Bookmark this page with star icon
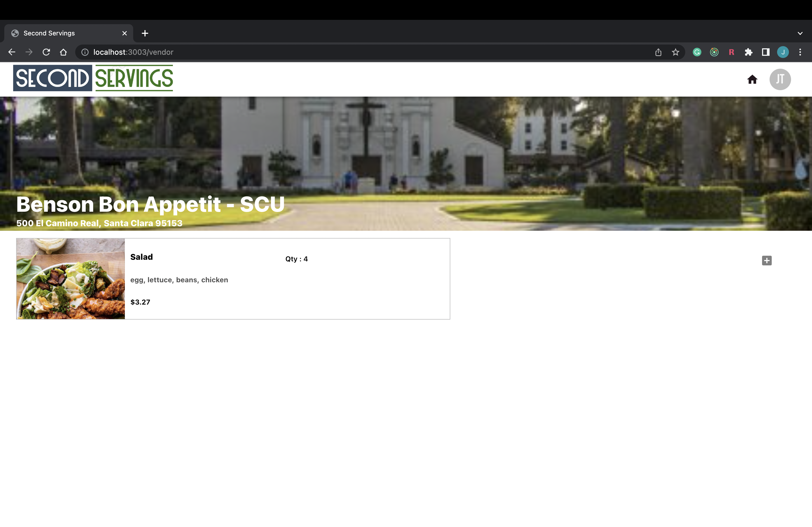Image resolution: width=812 pixels, height=527 pixels. 676,52
